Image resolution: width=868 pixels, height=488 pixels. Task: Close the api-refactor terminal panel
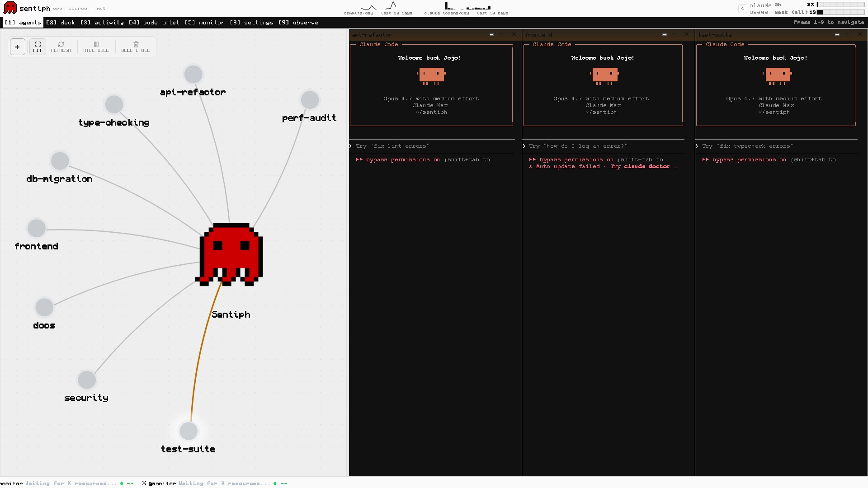pyautogui.click(x=514, y=34)
